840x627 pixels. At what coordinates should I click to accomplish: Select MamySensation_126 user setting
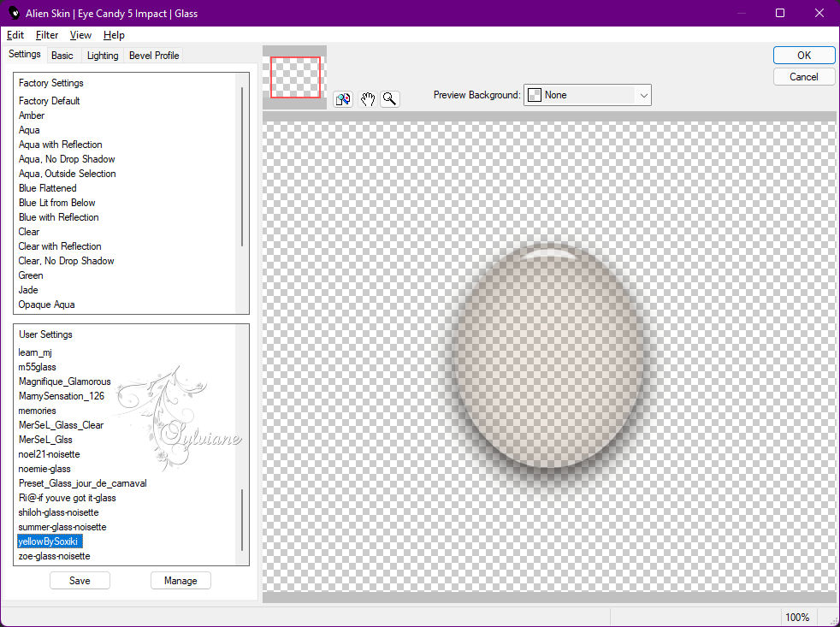61,396
